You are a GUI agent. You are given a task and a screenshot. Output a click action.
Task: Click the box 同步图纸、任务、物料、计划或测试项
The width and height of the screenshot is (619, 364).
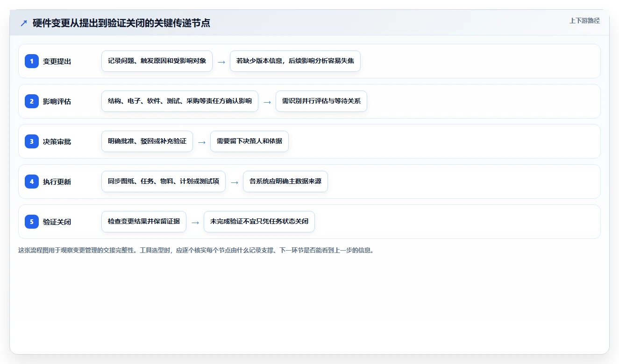coord(164,182)
